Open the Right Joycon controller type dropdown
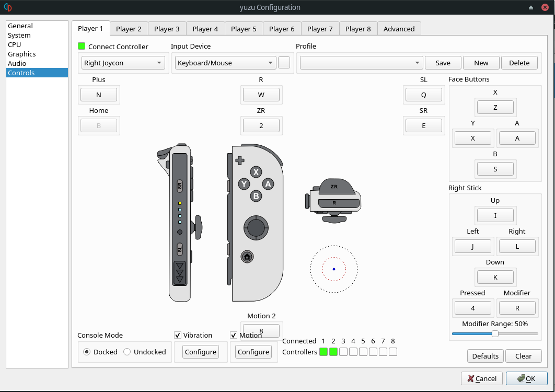The height and width of the screenshot is (392, 555). tap(123, 63)
